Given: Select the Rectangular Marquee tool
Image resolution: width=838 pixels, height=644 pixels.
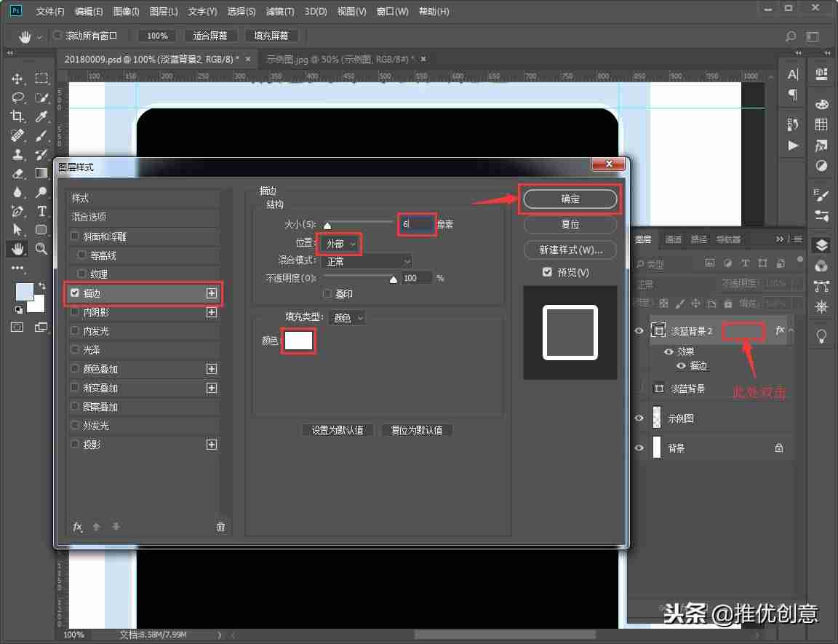Looking at the screenshot, I should click(41, 79).
